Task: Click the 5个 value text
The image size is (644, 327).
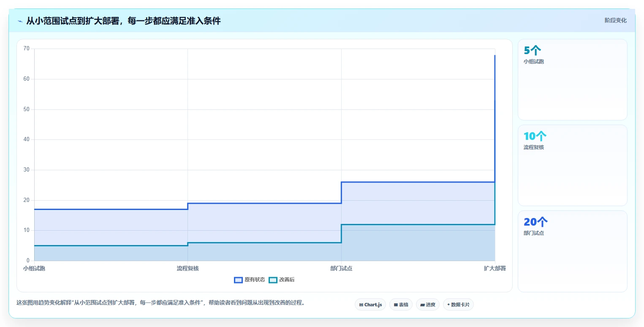Action: (x=532, y=51)
